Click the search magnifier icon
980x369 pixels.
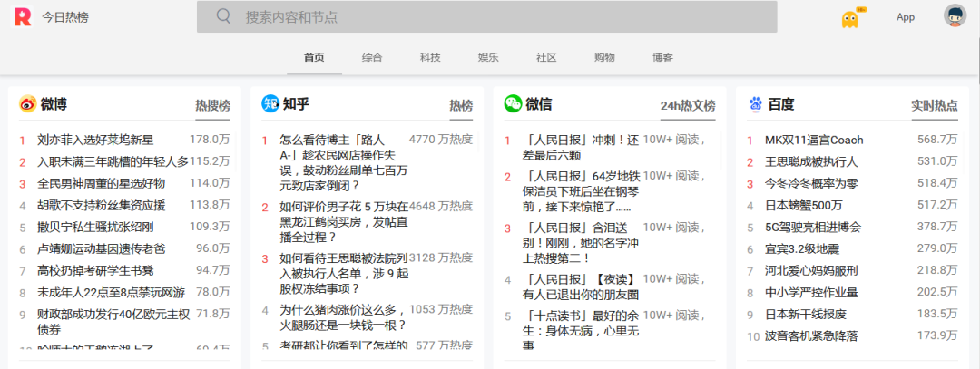(224, 16)
